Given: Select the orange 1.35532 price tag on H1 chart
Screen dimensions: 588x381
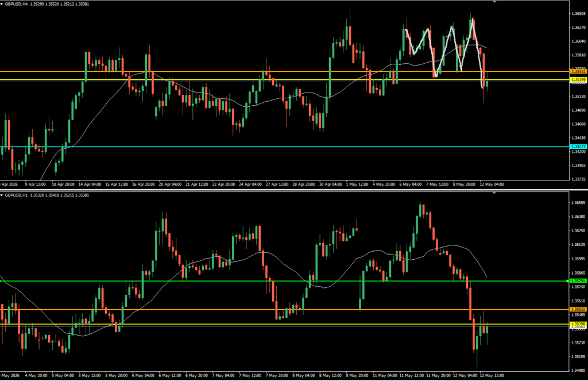Looking at the screenshot, I should click(578, 309).
